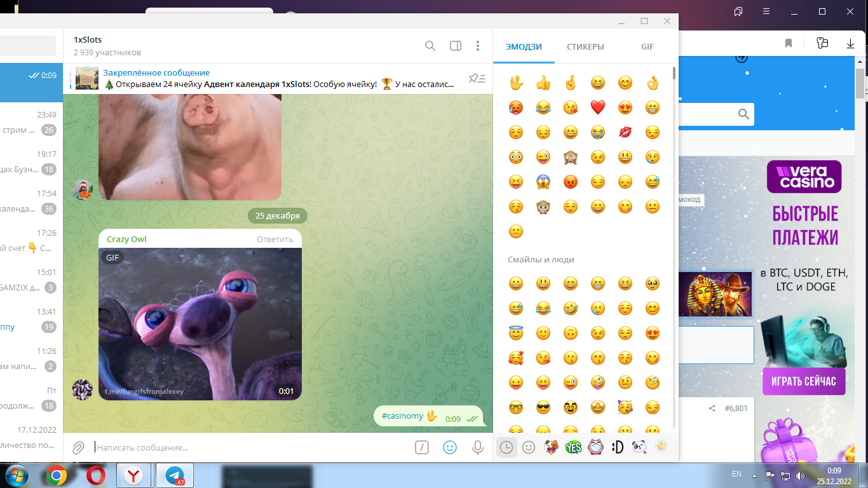Image resolution: width=868 pixels, height=488 pixels.
Task: Open the pink grinning cat sticker pack
Action: coord(595,447)
